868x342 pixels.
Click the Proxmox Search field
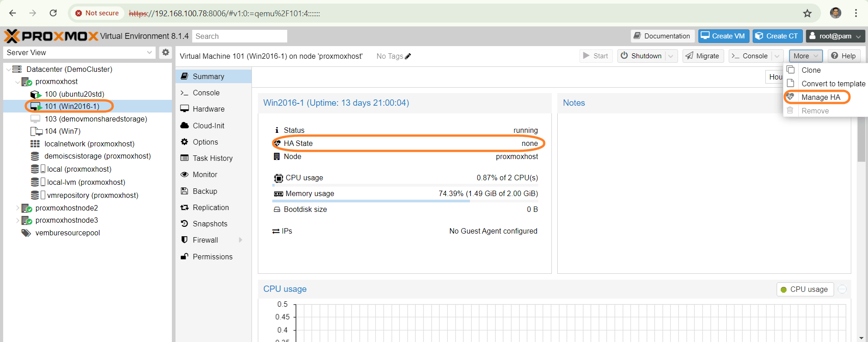[240, 36]
